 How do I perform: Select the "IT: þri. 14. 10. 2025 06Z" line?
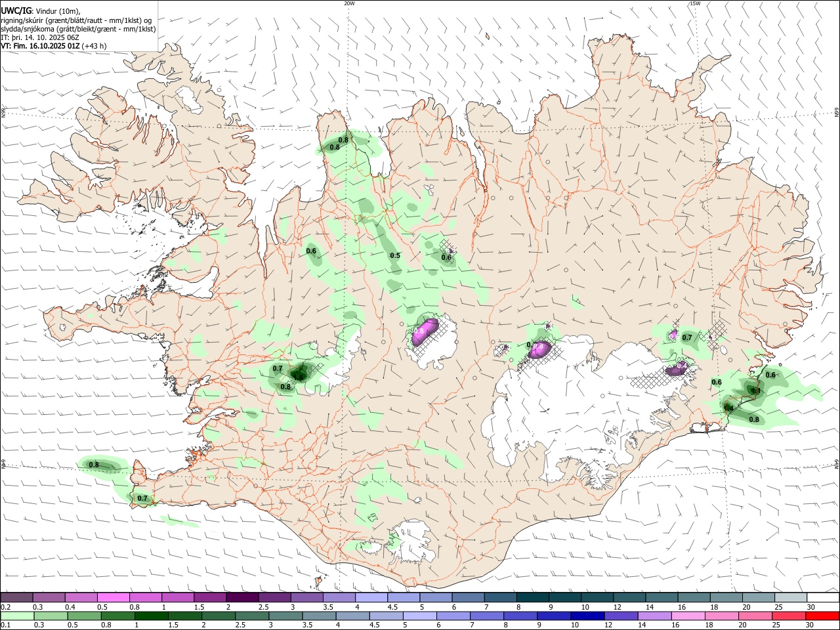pyautogui.click(x=39, y=37)
